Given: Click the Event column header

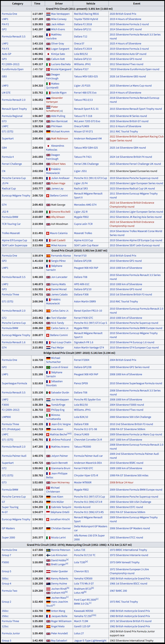Looking at the screenshot, I should pyautogui.click(x=137, y=4).
